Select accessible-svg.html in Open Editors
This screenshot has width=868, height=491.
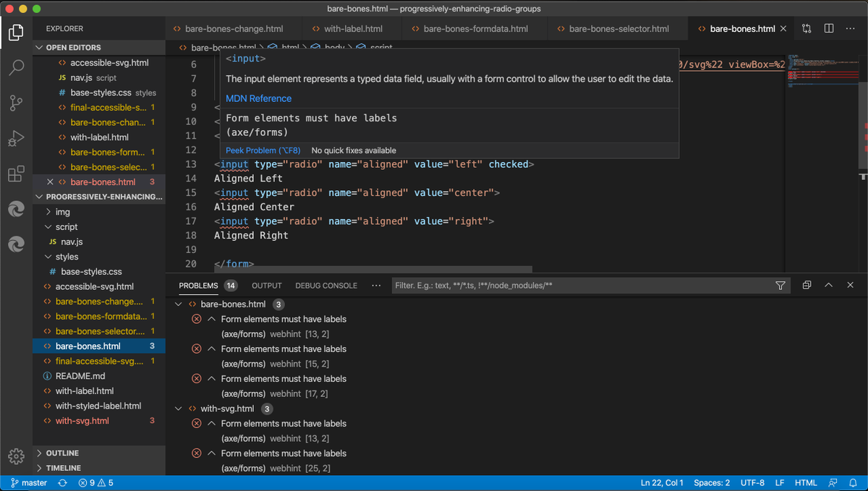[x=99, y=63]
